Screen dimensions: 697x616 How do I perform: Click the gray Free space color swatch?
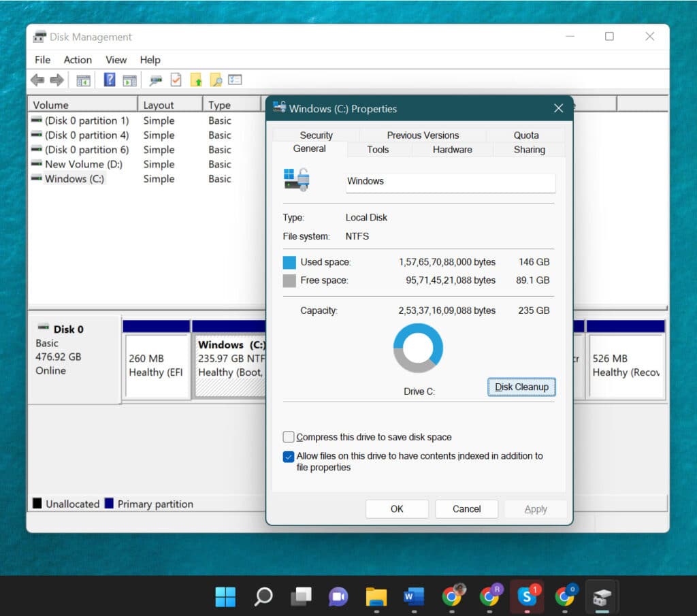click(x=289, y=281)
